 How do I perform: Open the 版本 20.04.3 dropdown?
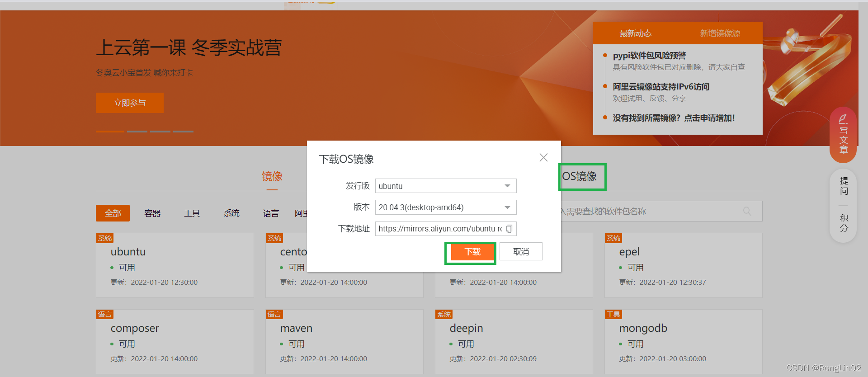pyautogui.click(x=446, y=207)
